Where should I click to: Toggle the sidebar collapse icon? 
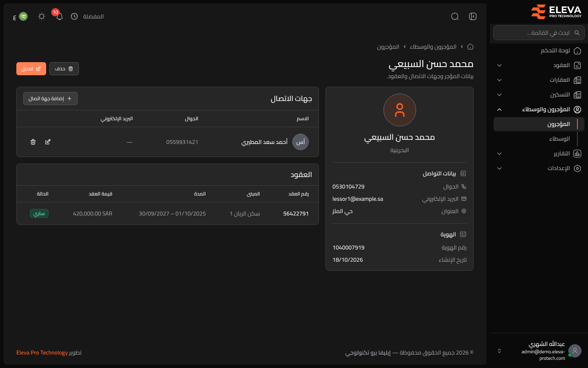tap(473, 16)
